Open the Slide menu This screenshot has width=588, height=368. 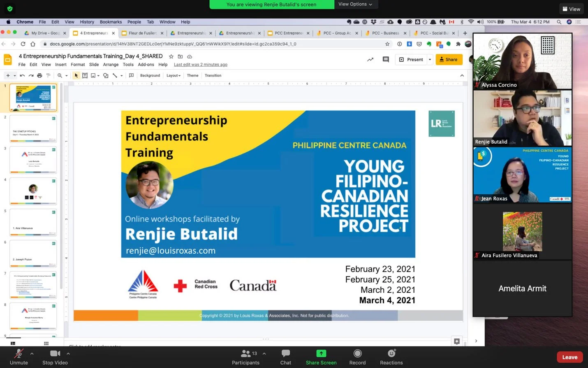(94, 64)
